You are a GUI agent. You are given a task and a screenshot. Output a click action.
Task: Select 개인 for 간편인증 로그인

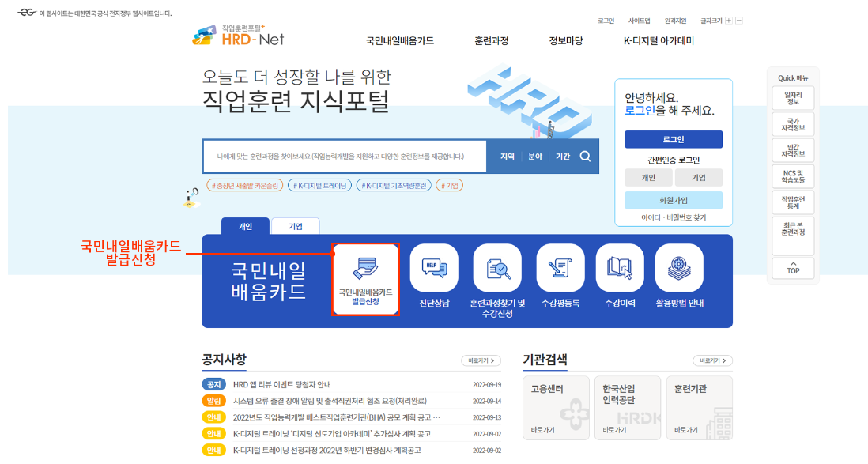(648, 177)
